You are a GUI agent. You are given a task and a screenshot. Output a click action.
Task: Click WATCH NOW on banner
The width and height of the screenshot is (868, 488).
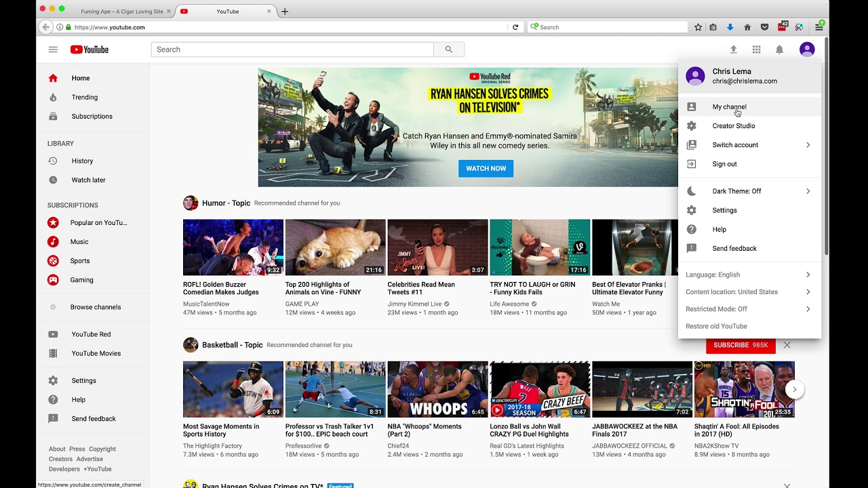point(486,168)
